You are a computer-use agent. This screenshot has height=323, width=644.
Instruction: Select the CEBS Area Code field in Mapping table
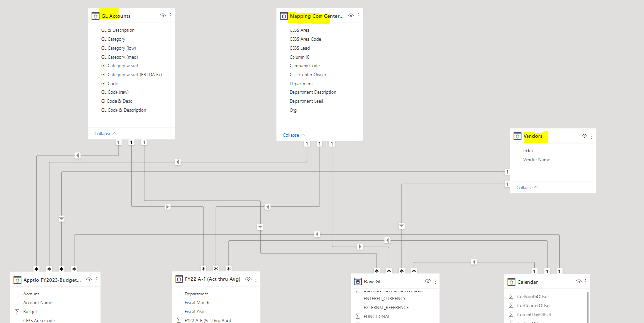(x=305, y=39)
